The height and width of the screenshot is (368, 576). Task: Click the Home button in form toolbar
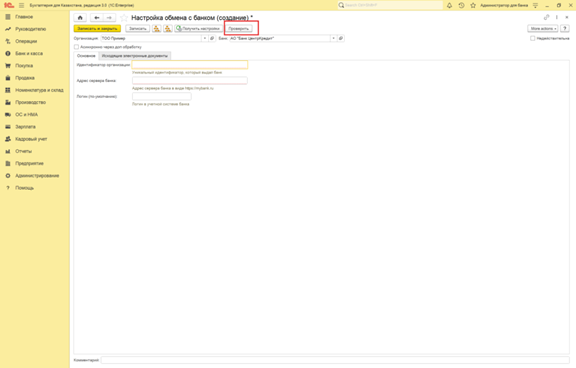tap(80, 18)
